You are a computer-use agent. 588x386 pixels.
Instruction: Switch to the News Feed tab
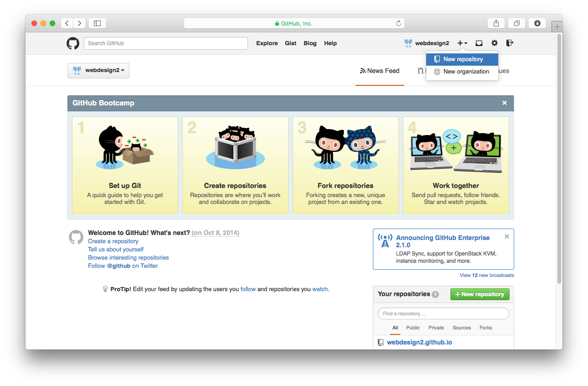pos(383,71)
